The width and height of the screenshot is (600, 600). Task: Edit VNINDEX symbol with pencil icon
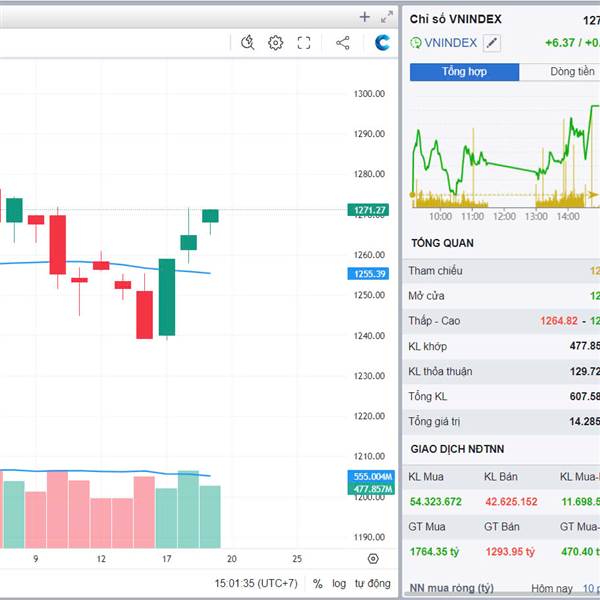click(492, 43)
